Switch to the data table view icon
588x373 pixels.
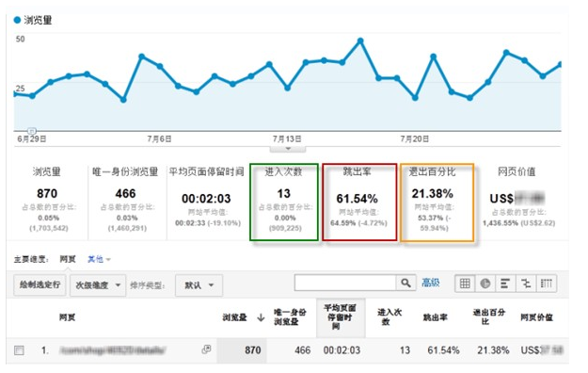pos(465,284)
